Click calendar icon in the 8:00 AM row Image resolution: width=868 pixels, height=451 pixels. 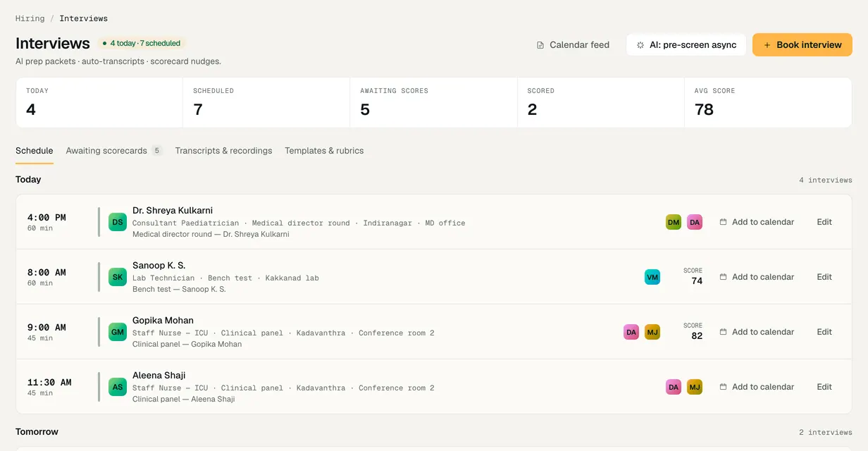point(723,277)
